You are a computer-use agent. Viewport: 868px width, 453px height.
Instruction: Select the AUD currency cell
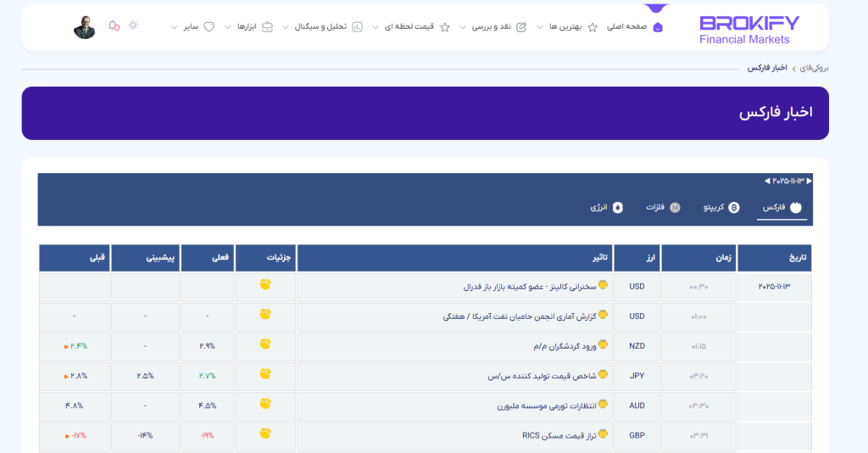pos(637,406)
